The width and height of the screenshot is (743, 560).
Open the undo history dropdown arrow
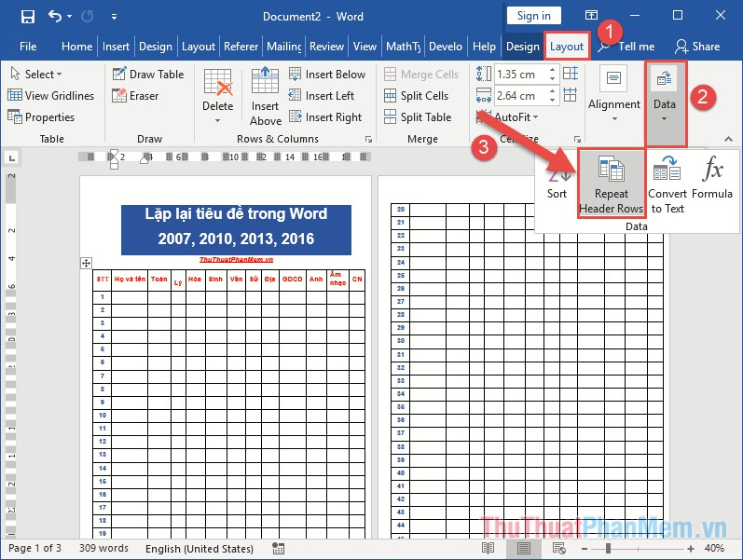click(x=70, y=17)
